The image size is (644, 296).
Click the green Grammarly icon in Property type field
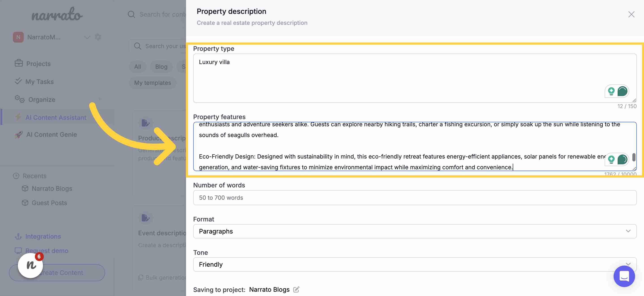(622, 91)
